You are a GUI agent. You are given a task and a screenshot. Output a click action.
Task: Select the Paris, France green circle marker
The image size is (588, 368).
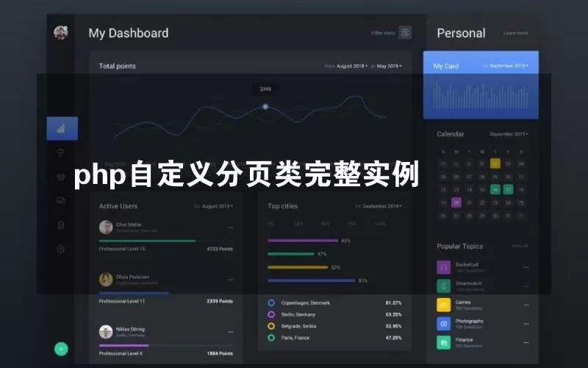coord(271,338)
